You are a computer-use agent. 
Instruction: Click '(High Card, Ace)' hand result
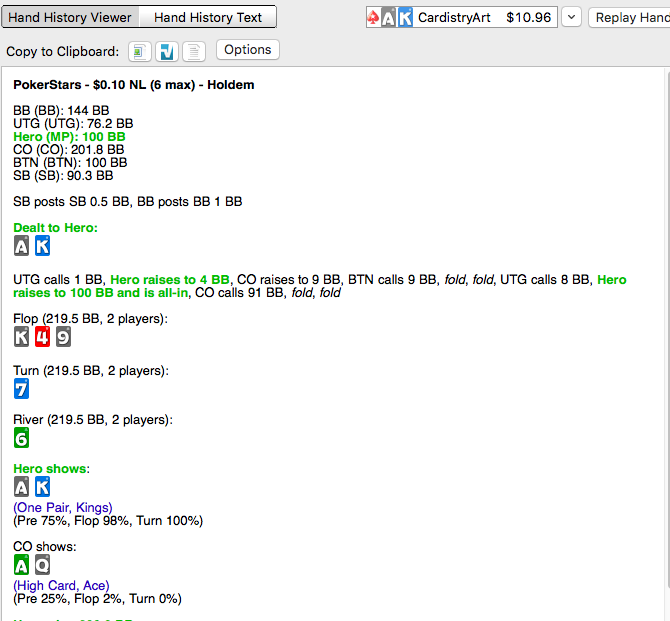[x=62, y=586]
